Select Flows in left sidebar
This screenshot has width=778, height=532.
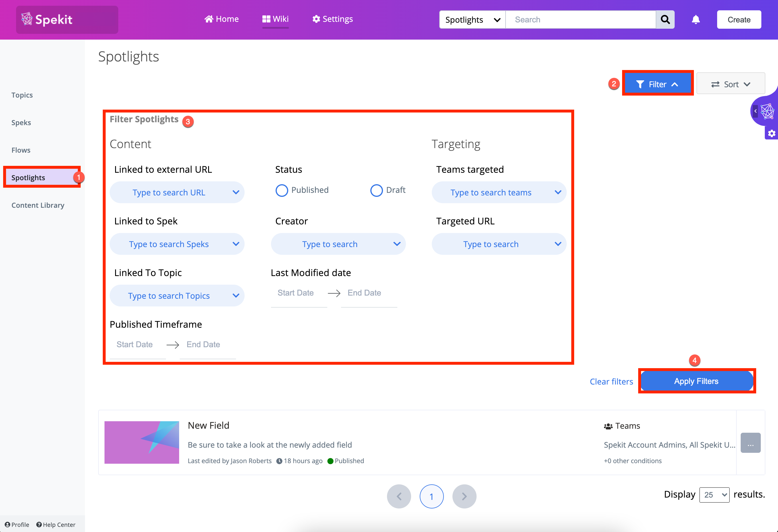click(x=21, y=150)
